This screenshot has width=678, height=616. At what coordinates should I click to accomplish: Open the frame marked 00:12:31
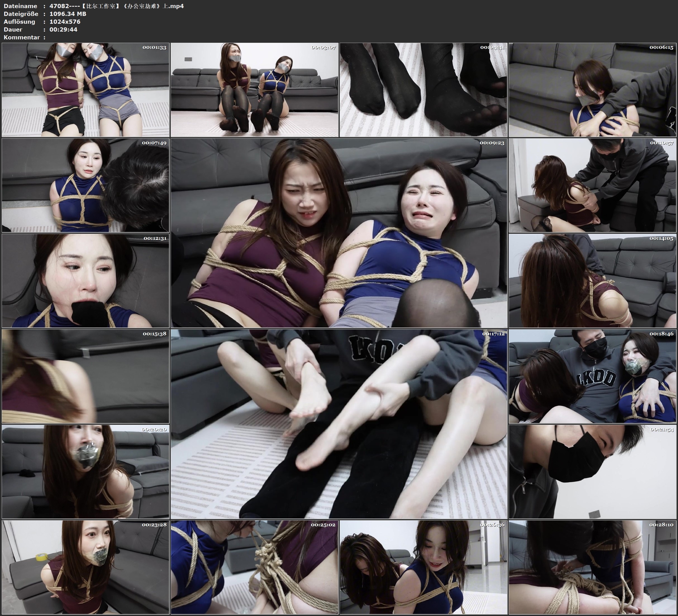[85, 281]
